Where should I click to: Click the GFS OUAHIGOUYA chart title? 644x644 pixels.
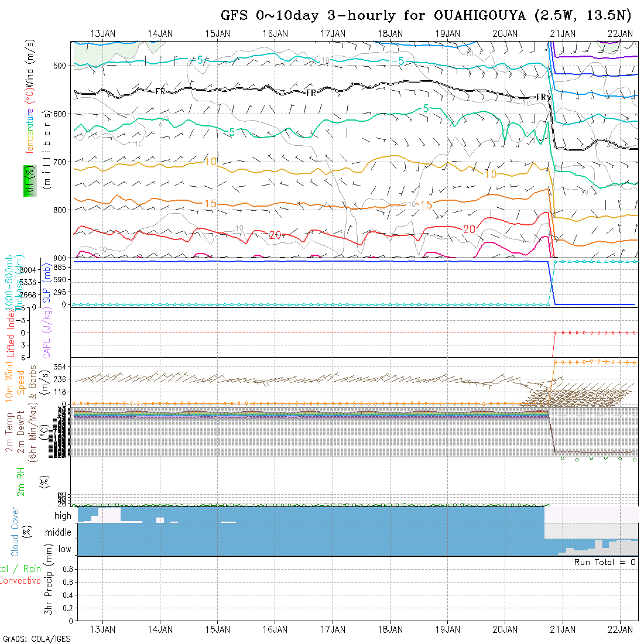pyautogui.click(x=429, y=15)
